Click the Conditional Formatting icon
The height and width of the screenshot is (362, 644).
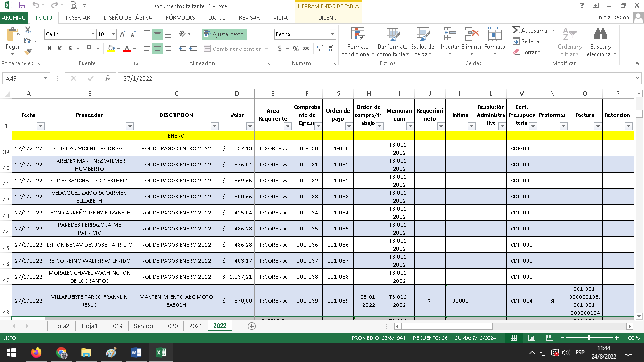point(358,35)
